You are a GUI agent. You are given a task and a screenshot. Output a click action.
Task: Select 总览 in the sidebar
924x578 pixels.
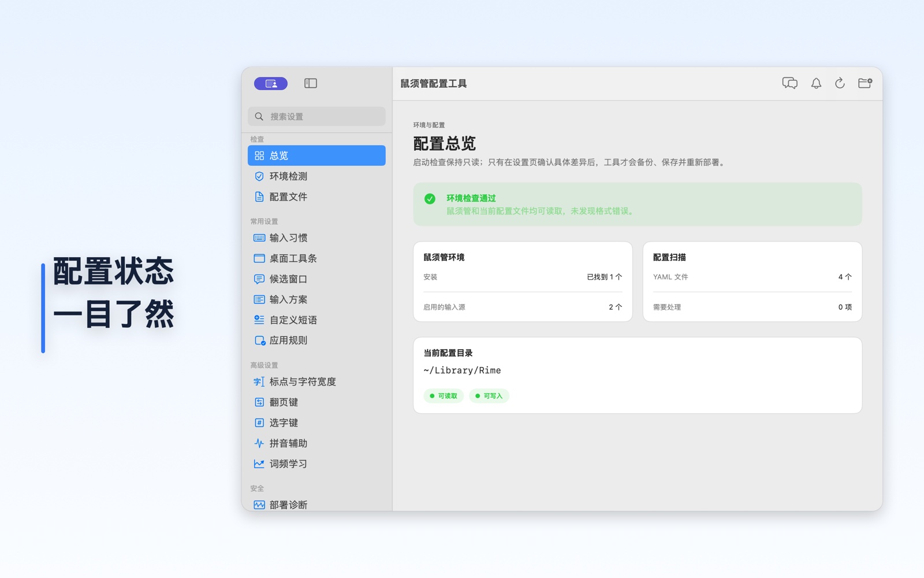[x=316, y=155]
